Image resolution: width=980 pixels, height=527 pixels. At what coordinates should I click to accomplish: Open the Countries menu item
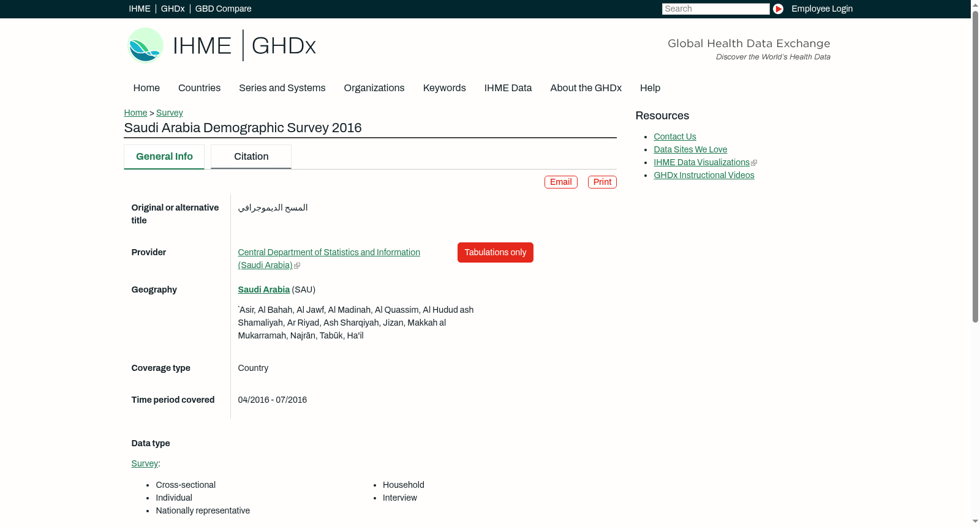(x=199, y=88)
